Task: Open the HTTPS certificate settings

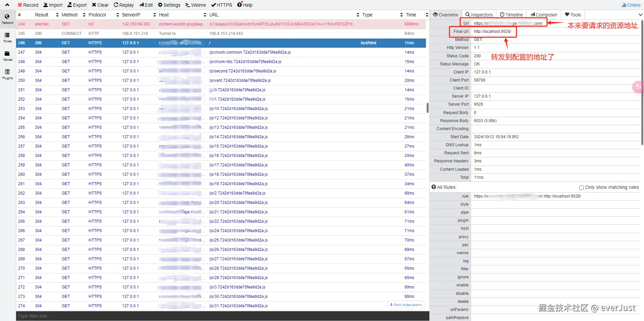Action: (222, 5)
